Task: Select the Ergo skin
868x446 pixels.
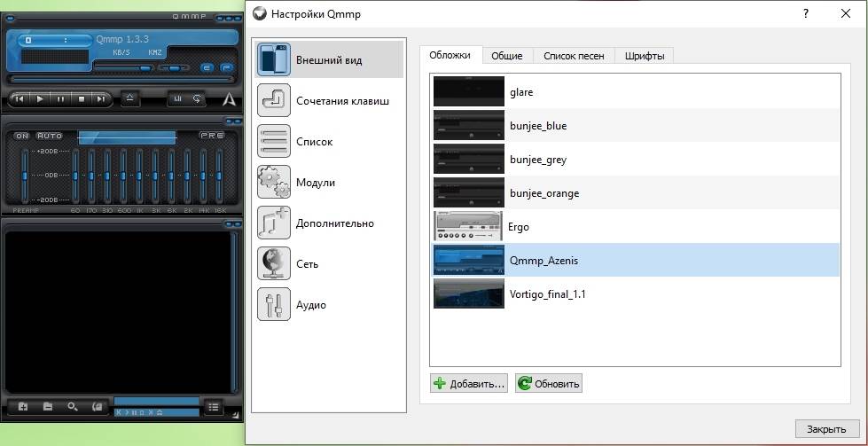Action: coord(636,227)
